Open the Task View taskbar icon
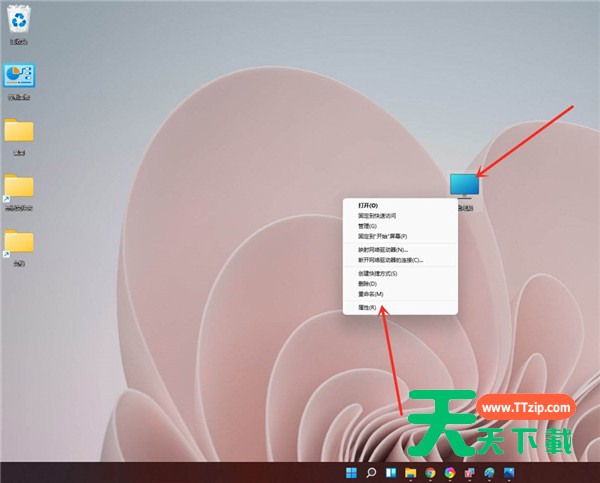The width and height of the screenshot is (600, 483). click(391, 473)
